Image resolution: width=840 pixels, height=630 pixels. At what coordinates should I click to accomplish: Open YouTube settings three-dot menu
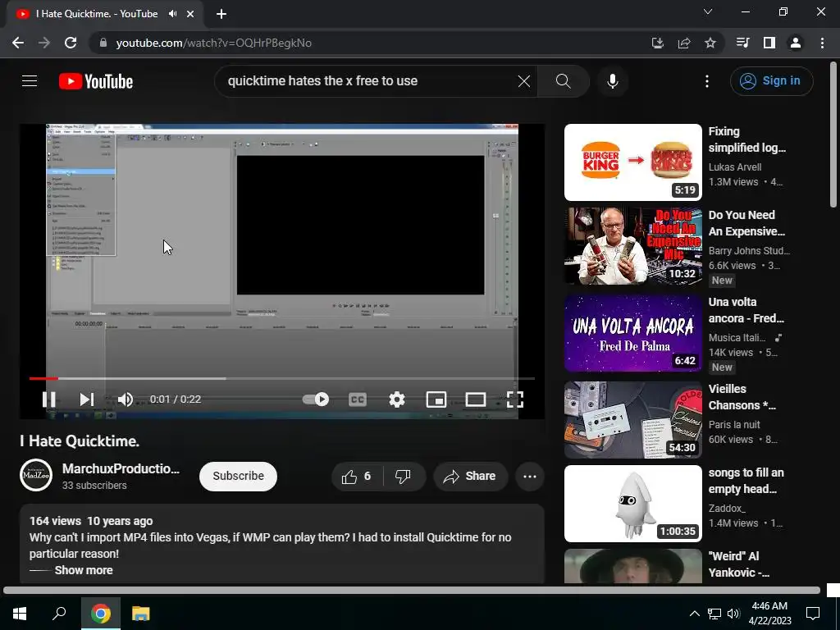(x=707, y=81)
